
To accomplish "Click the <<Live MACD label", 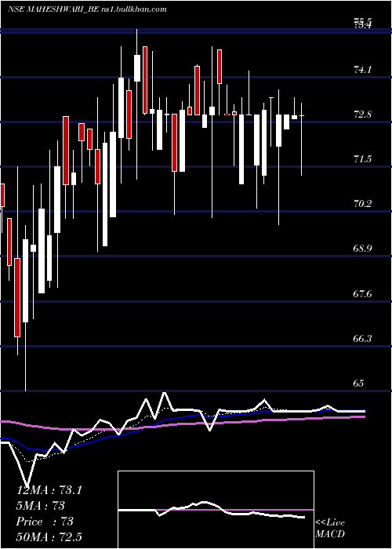I will pyautogui.click(x=330, y=529).
